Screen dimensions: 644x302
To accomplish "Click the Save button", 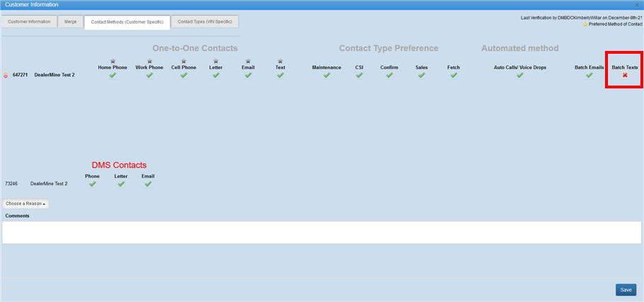I will [x=626, y=289].
